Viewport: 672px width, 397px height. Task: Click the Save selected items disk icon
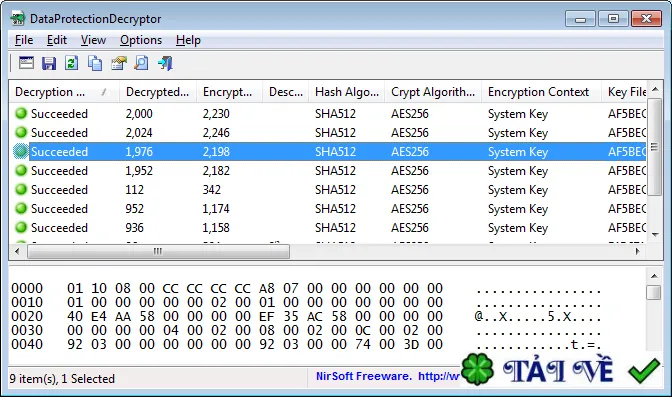point(49,63)
